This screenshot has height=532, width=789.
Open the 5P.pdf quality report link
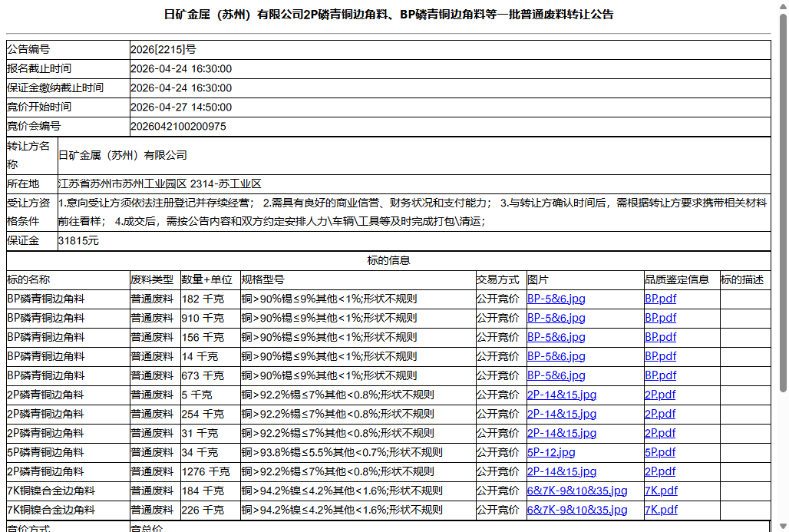[x=660, y=452]
